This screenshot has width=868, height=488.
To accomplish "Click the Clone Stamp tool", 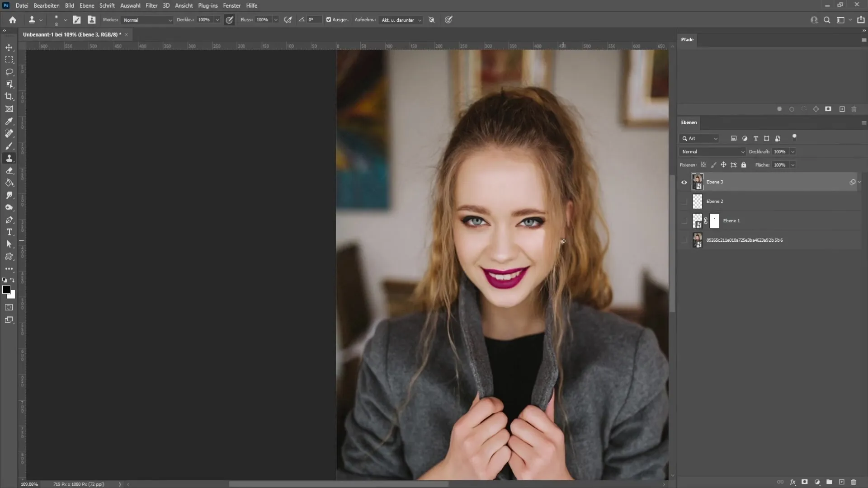I will click(9, 157).
